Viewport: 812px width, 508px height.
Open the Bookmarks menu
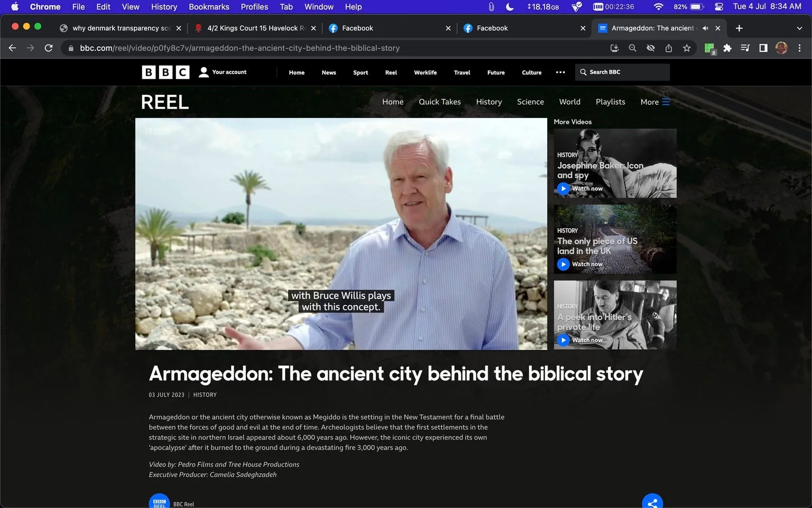tap(209, 7)
